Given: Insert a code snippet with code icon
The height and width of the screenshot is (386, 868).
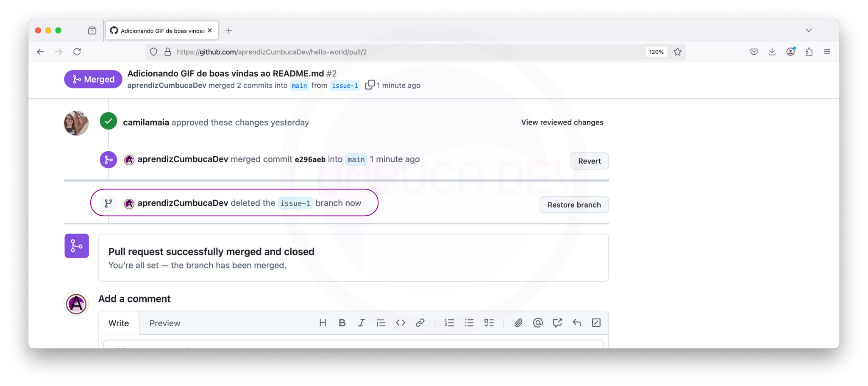Looking at the screenshot, I should click(x=401, y=323).
